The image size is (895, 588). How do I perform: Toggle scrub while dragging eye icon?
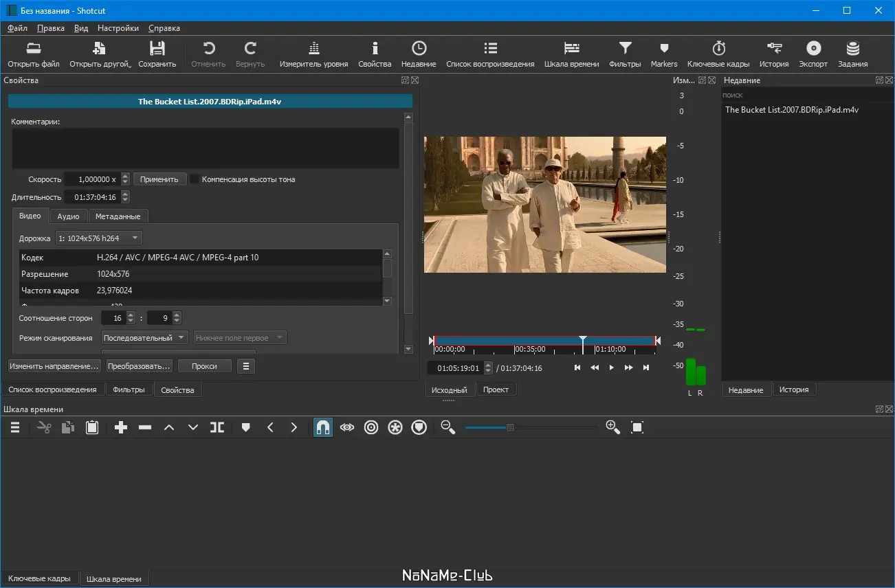[x=347, y=427]
